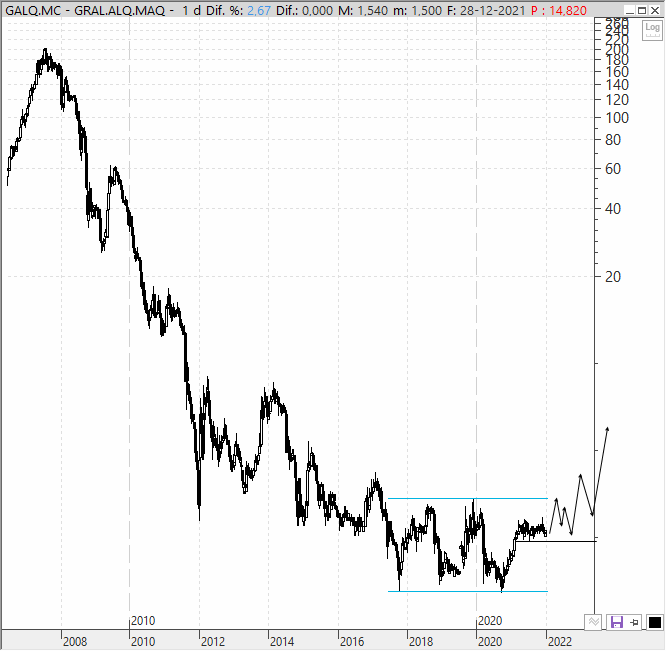Click the GALQ.MC ticker title text
Viewport: 666px width, 651px height.
point(33,10)
